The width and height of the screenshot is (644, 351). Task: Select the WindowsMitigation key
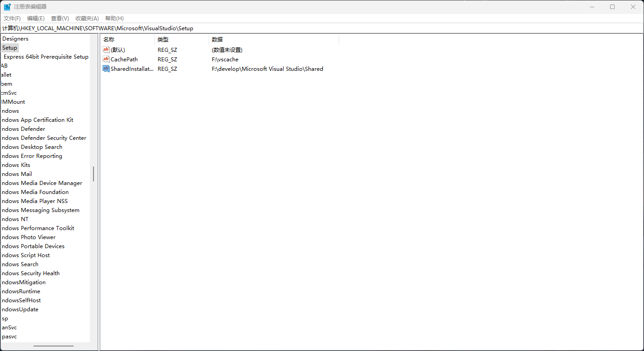pyautogui.click(x=23, y=282)
